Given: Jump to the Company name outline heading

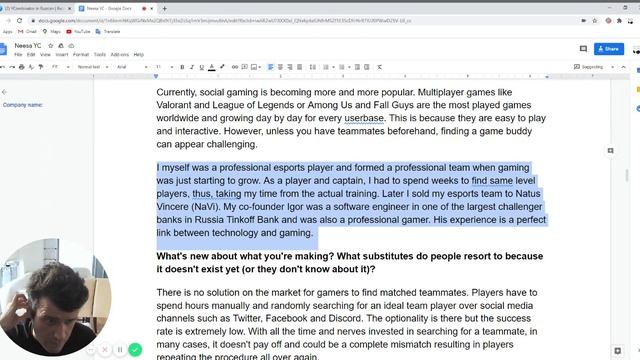Looking at the screenshot, I should pos(23,105).
